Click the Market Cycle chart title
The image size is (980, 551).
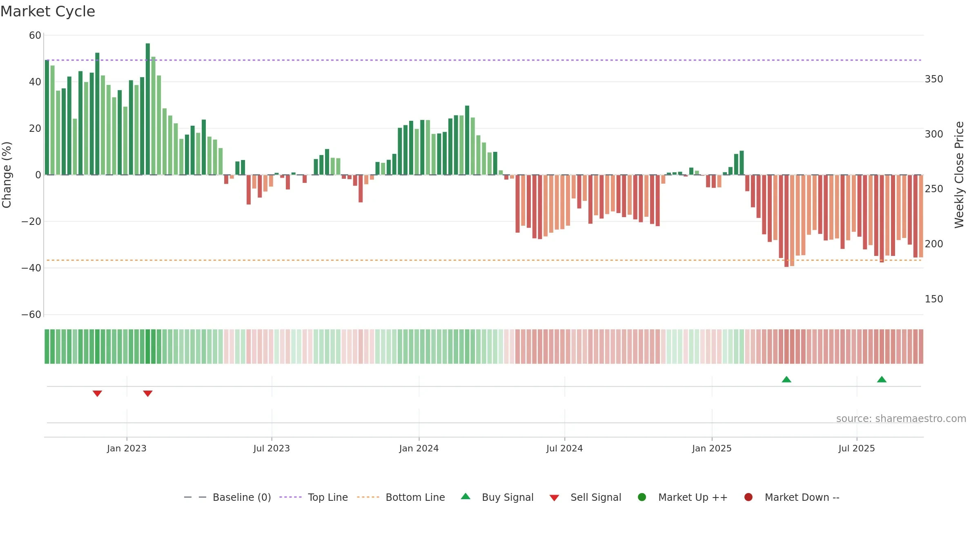(x=48, y=11)
